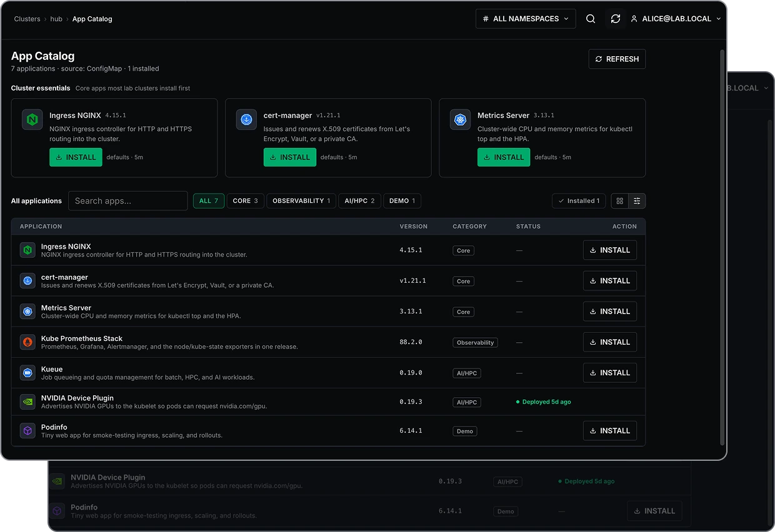Install Ingress NGINX from essentials card
This screenshot has height=532, width=775.
[76, 157]
